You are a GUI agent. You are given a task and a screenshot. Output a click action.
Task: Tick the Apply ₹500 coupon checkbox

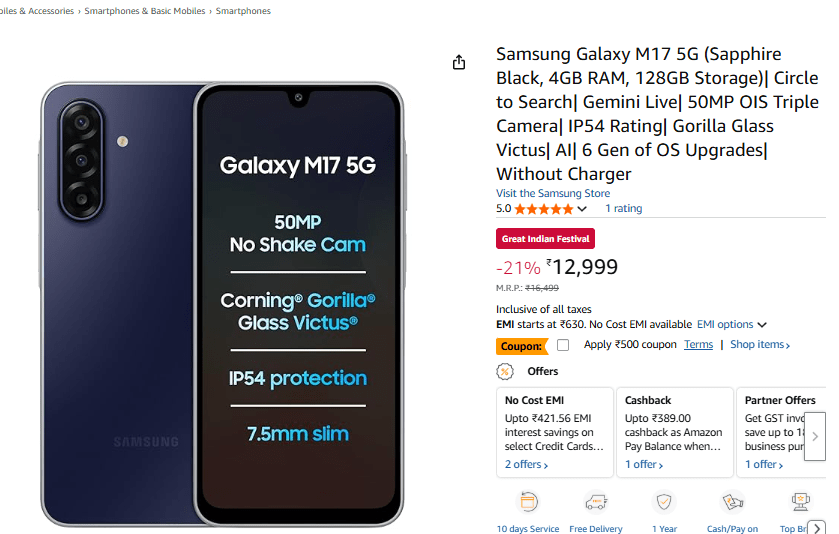(x=563, y=345)
